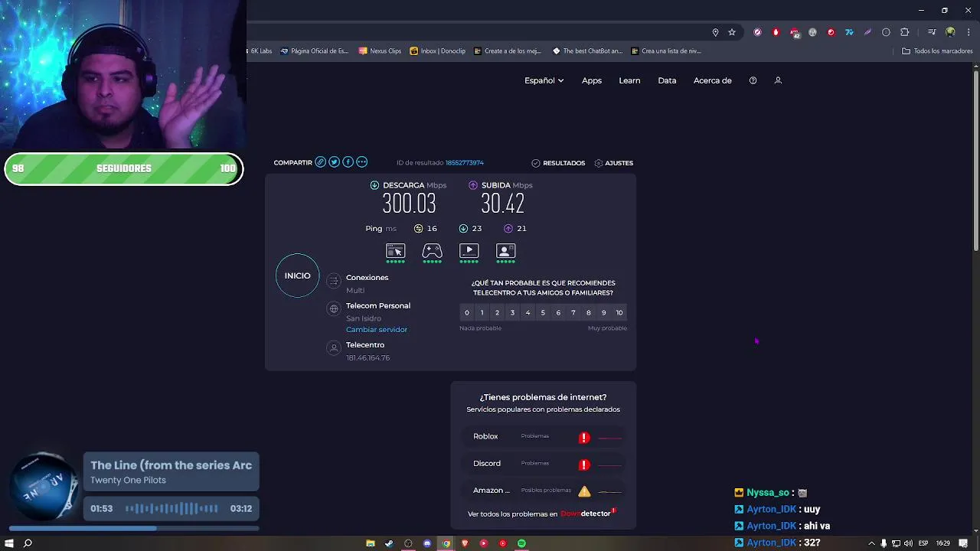This screenshot has width=980, height=551.
Task: Open Windows Start button
Action: pos(9,543)
